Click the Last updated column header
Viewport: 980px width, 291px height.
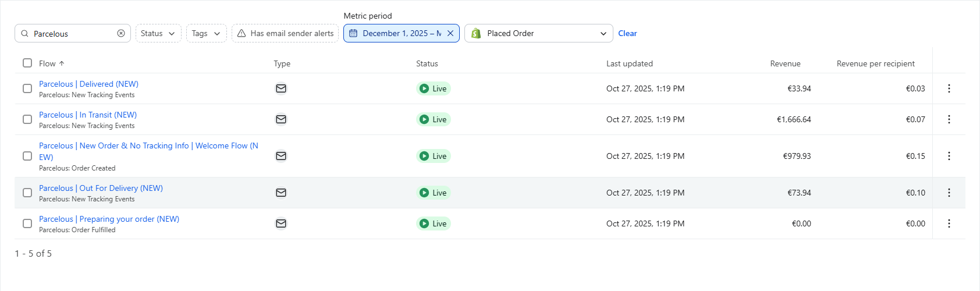(x=630, y=63)
